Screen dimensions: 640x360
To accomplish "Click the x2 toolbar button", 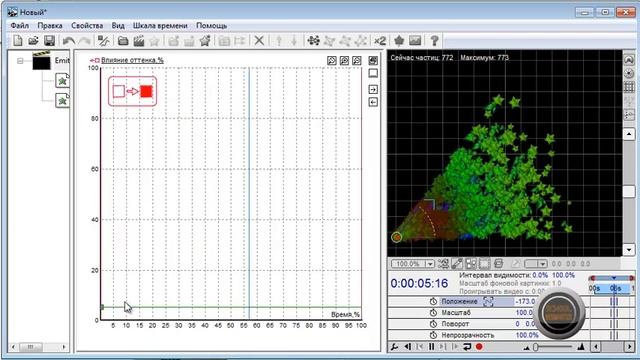I will pyautogui.click(x=380, y=40).
